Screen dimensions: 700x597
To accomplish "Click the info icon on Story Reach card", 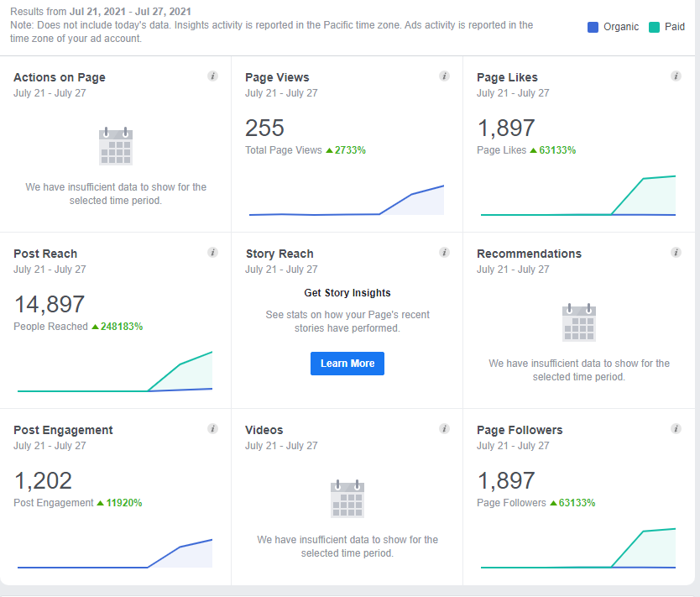I will point(444,252).
